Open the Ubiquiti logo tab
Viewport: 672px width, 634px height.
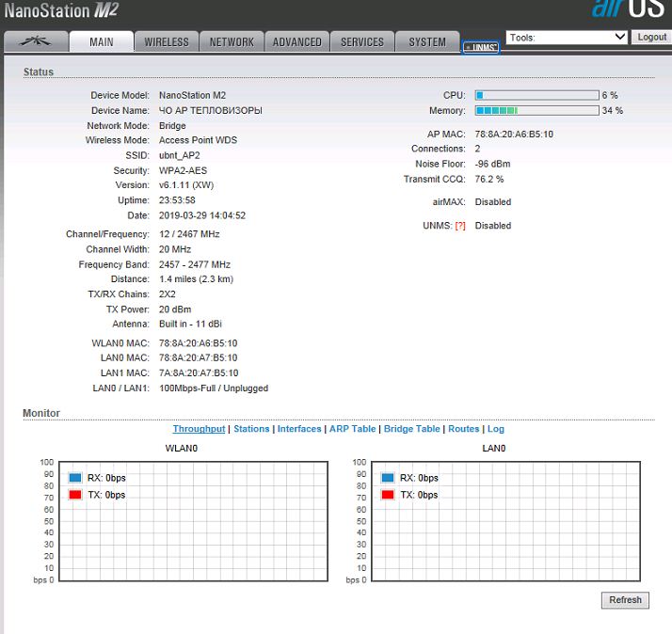coord(37,41)
